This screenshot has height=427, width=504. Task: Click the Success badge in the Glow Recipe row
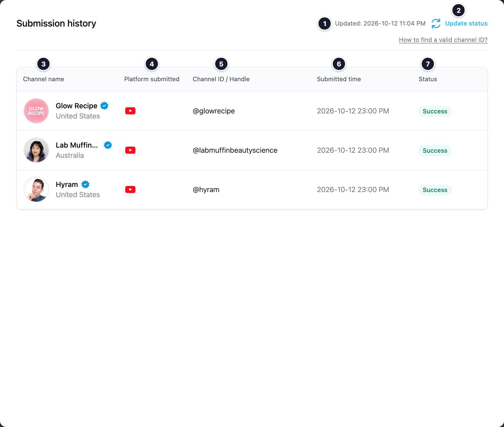(435, 111)
